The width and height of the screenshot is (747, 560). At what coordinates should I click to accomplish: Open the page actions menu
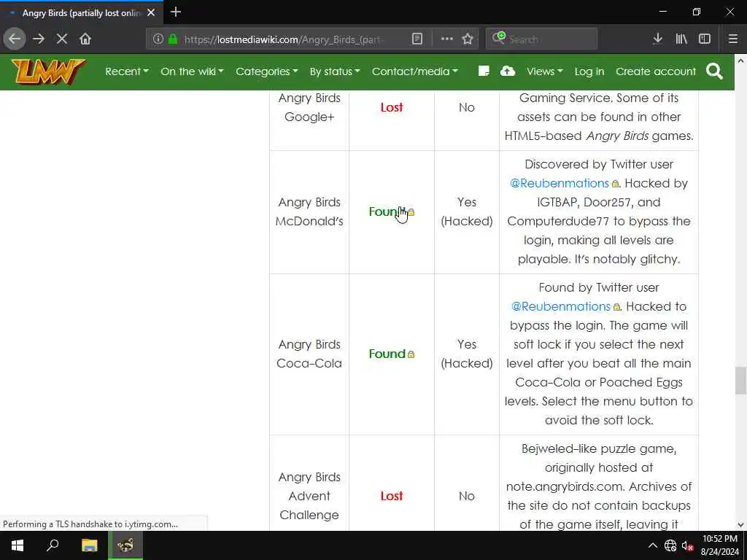(x=447, y=39)
